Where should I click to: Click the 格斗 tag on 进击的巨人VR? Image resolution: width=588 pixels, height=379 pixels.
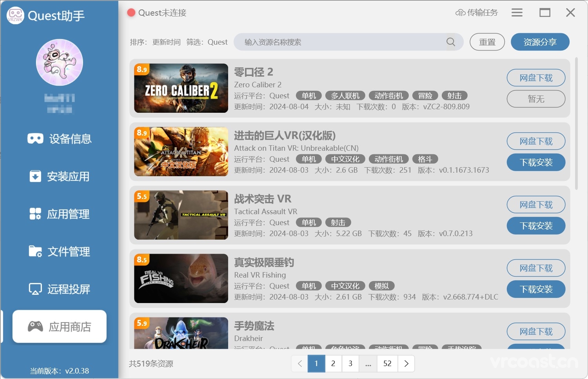(425, 159)
